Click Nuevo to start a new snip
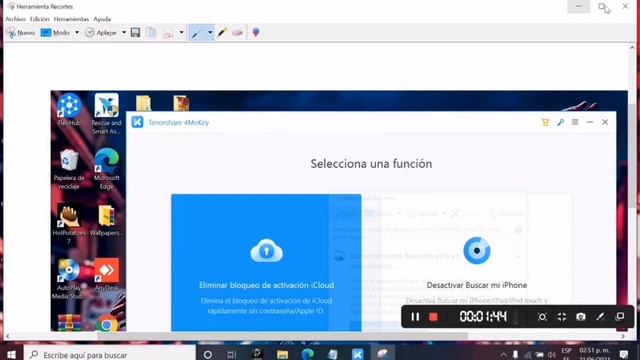The image size is (640, 360). tap(20, 33)
